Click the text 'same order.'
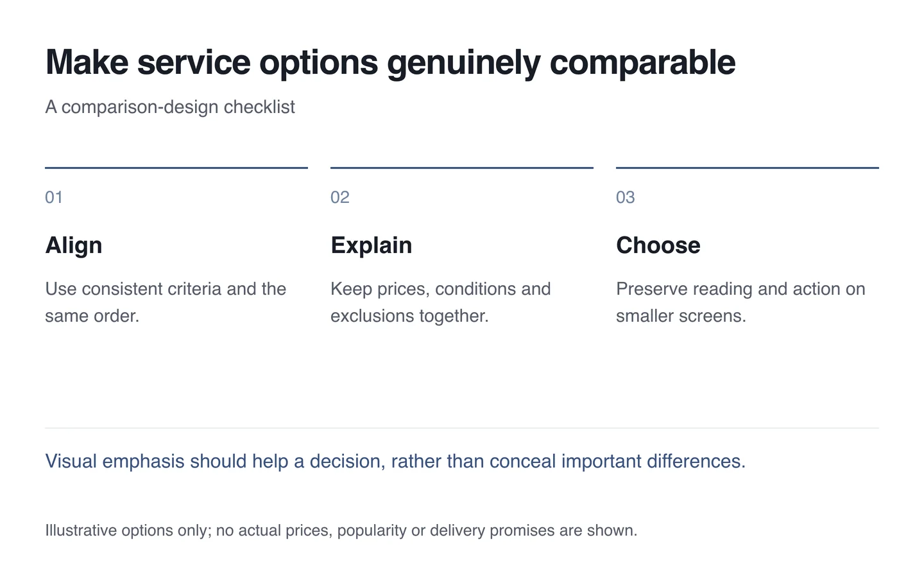The width and height of the screenshot is (924, 578). pos(92,316)
